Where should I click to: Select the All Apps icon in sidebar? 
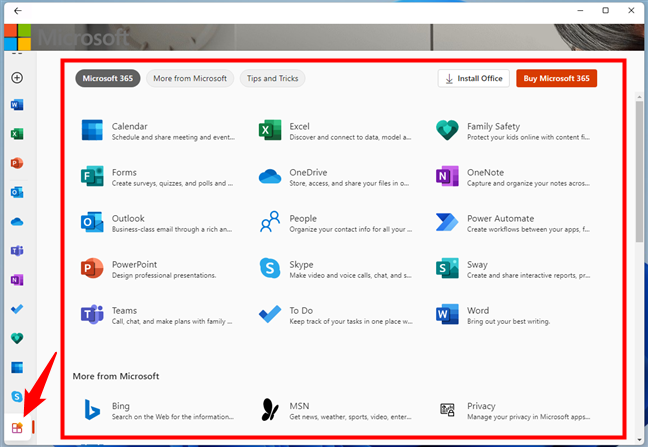pos(17,428)
